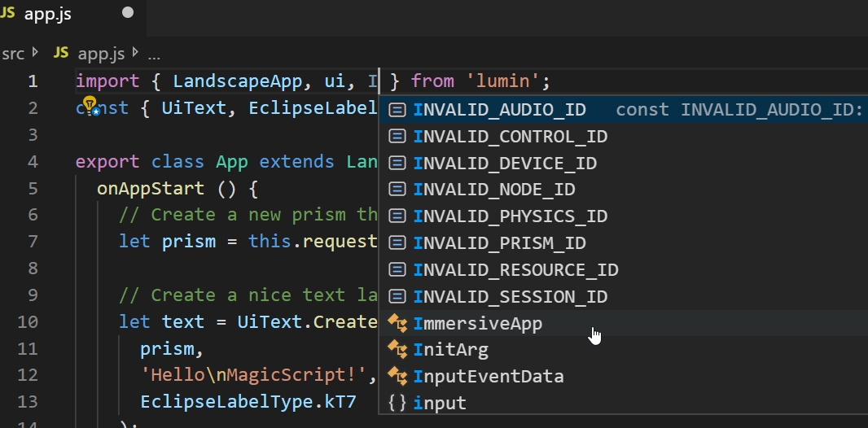This screenshot has width=868, height=428.
Task: Choose INVALID_CONTROL_ID from suggestions
Action: pyautogui.click(x=510, y=137)
